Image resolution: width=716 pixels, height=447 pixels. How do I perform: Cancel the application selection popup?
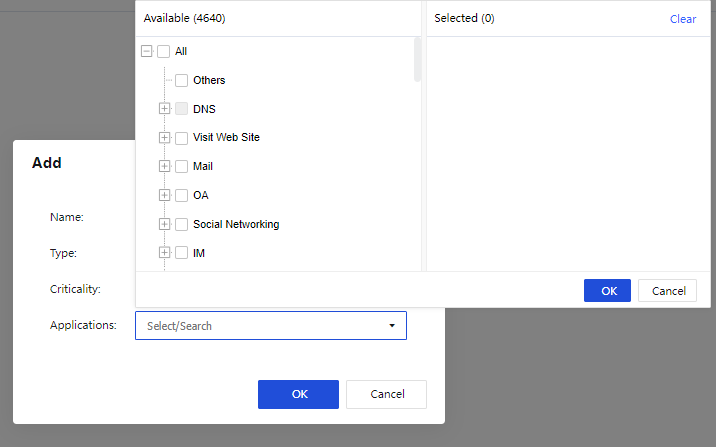tap(667, 290)
